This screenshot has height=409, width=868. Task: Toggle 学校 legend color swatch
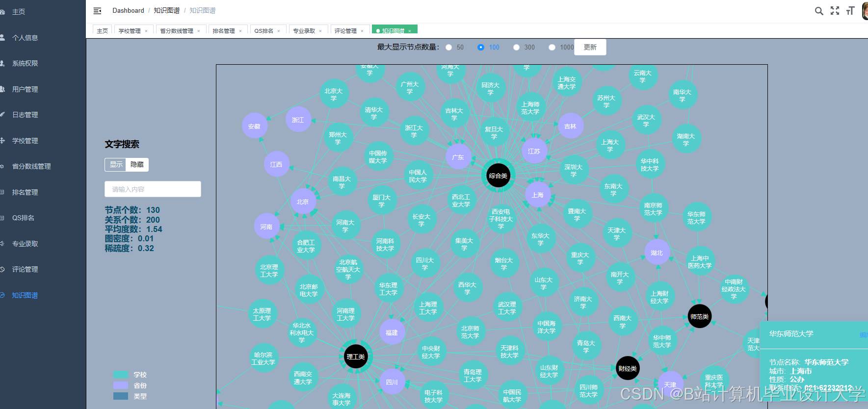pos(121,375)
